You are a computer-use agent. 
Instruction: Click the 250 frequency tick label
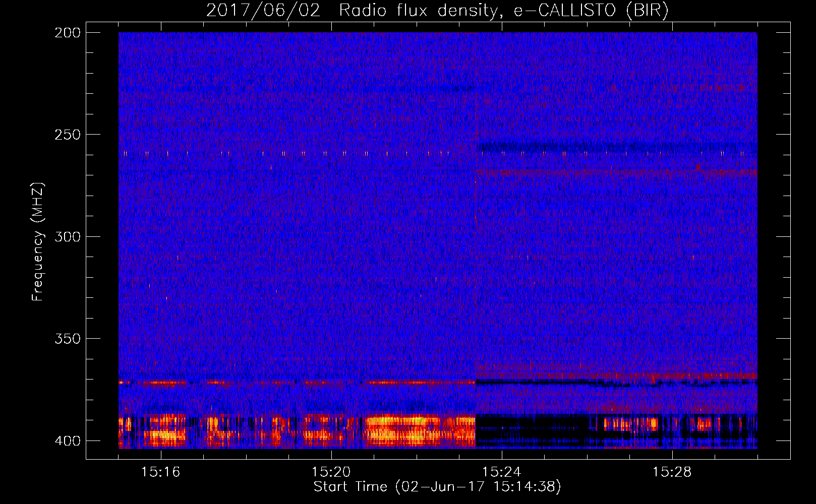67,135
